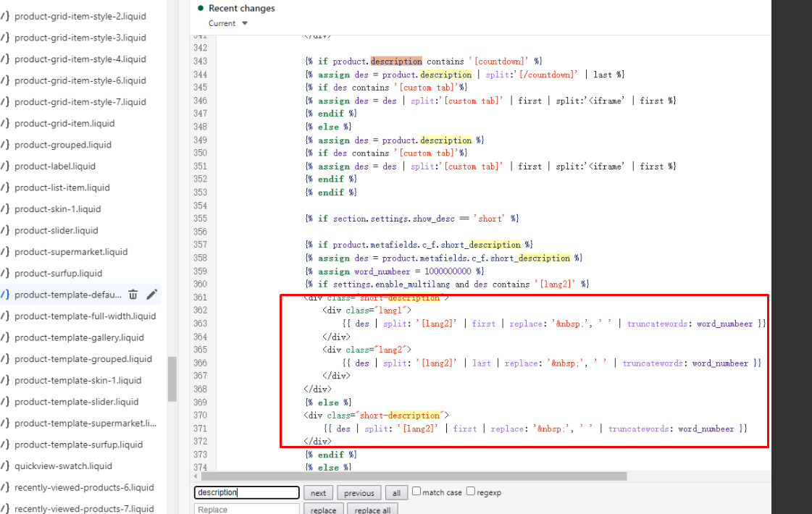Open product-template-grouped.liquid file
The width and height of the screenshot is (812, 514).
click(x=83, y=358)
